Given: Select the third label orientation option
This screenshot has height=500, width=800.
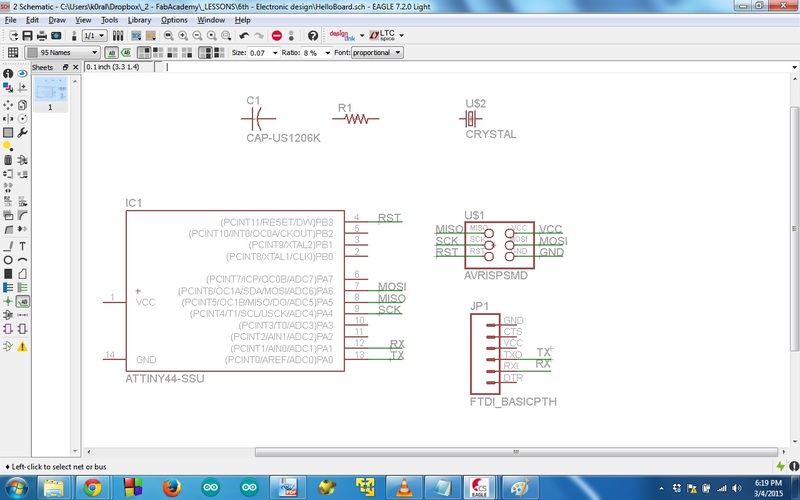Looking at the screenshot, I should click(x=172, y=53).
